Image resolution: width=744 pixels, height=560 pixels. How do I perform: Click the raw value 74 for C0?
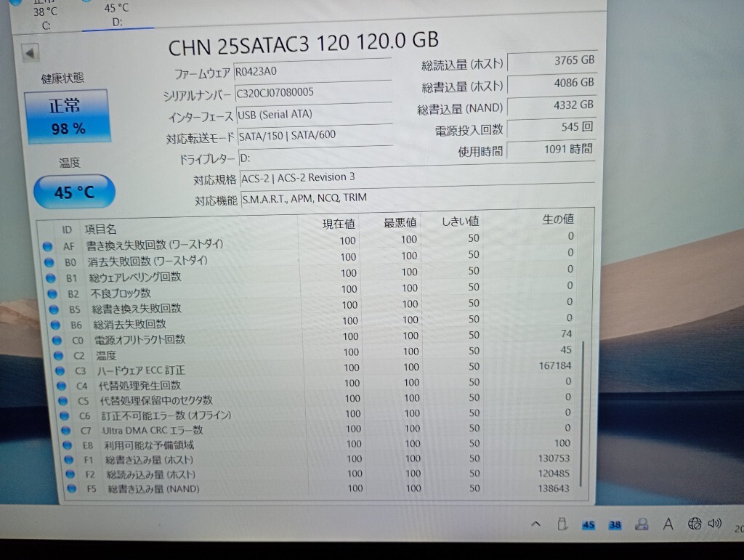click(566, 334)
